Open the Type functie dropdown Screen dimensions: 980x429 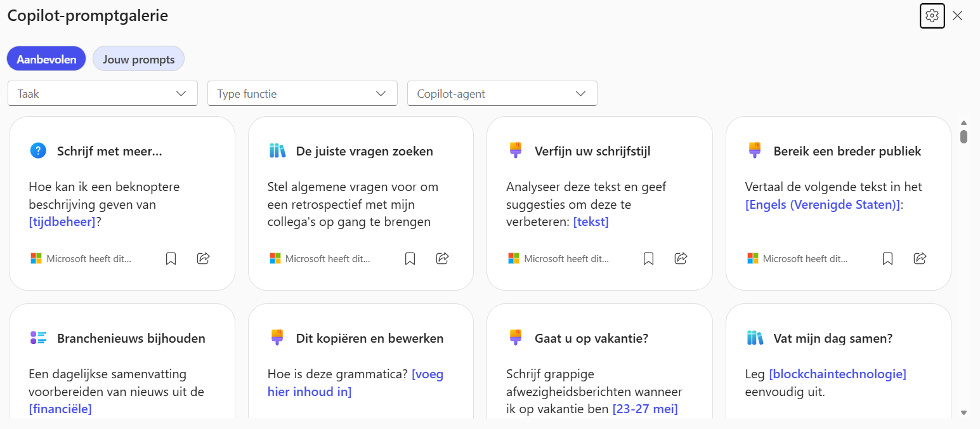302,93
